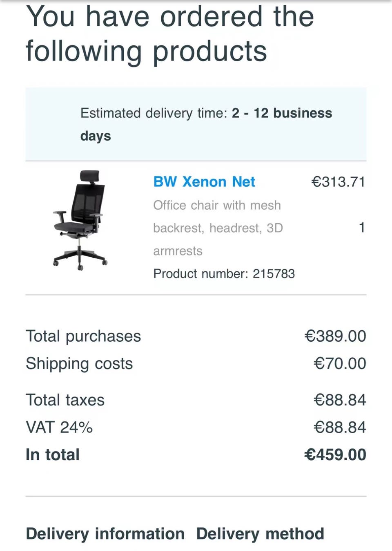Open the BW Xenon Net product link

pyautogui.click(x=204, y=181)
